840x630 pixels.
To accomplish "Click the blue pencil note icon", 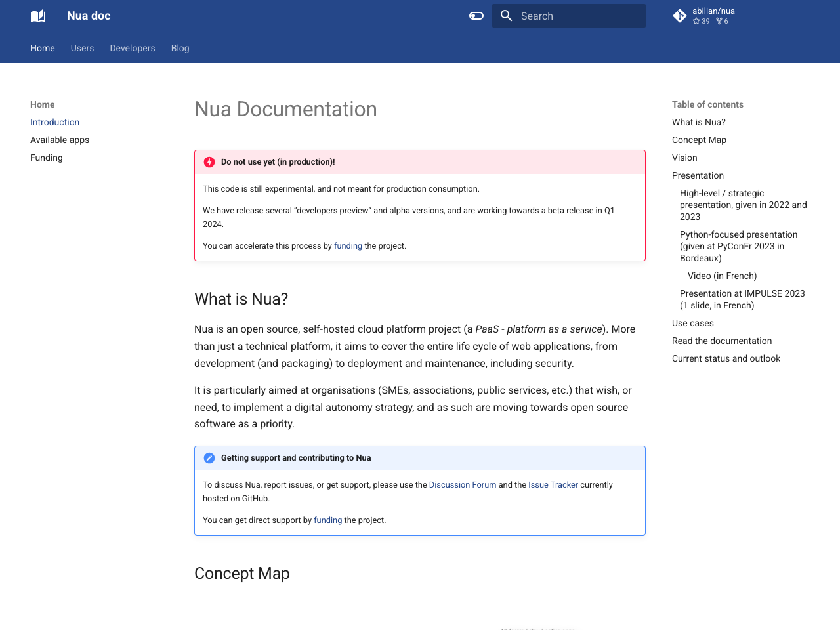I will (209, 458).
